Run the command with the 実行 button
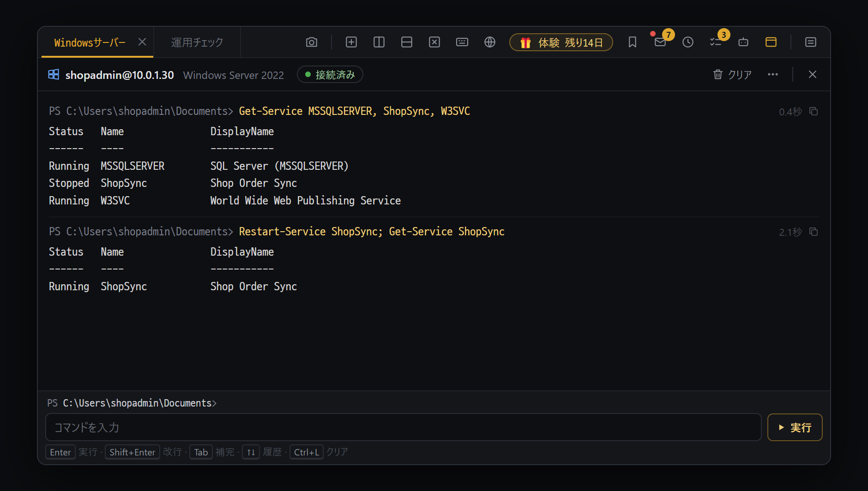Screen dimensions: 868x491 [x=795, y=427]
